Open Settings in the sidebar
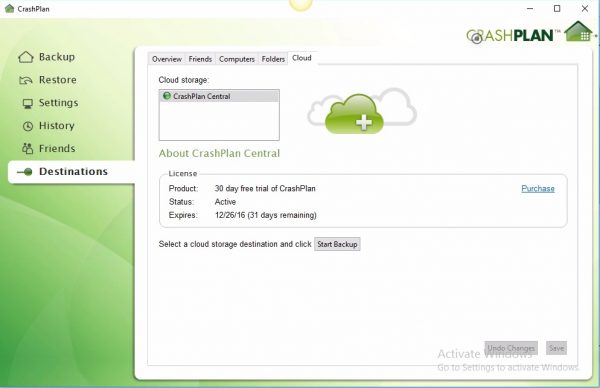Image resolution: width=600 pixels, height=388 pixels. click(x=58, y=103)
